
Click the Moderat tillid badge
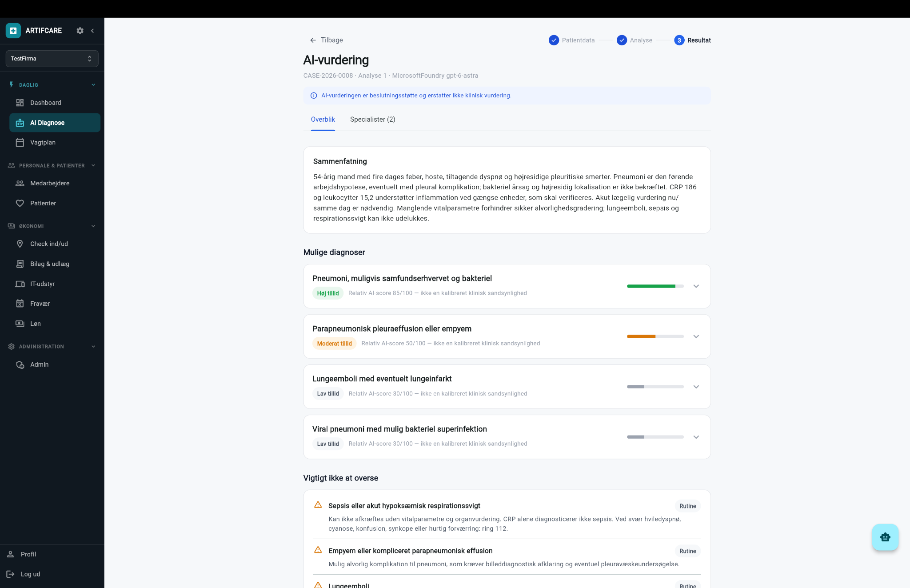334,344
